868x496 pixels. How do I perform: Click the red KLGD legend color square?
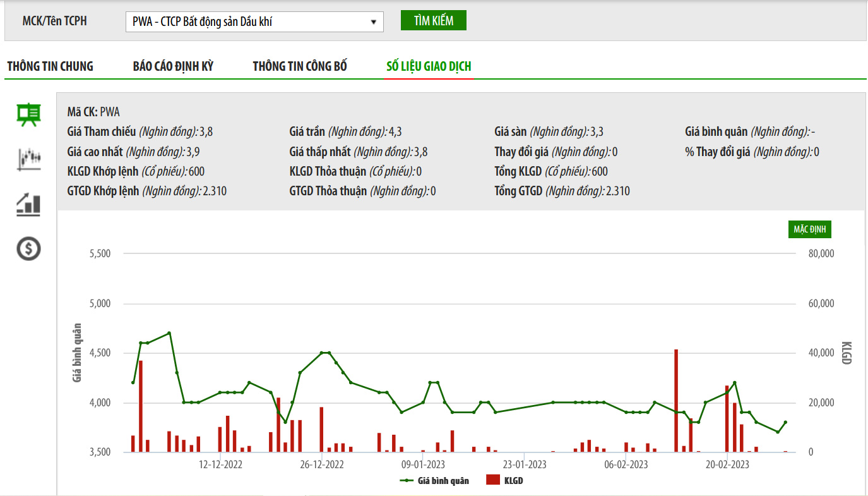point(492,481)
